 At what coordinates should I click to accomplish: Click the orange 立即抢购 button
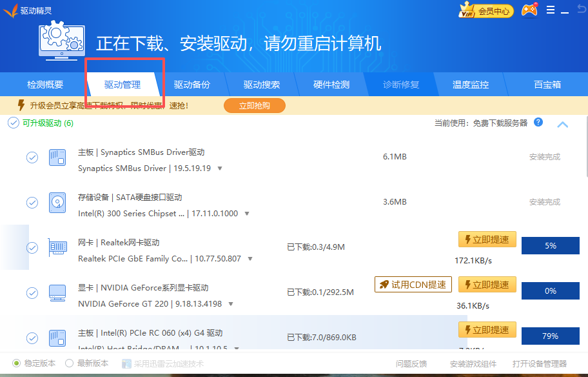coord(254,105)
